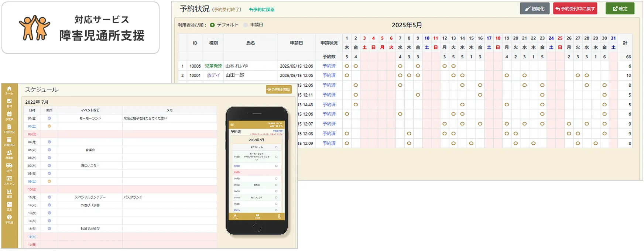Toggle the 開所 check for 11(月)
The image size is (644, 251).
[x=49, y=197]
